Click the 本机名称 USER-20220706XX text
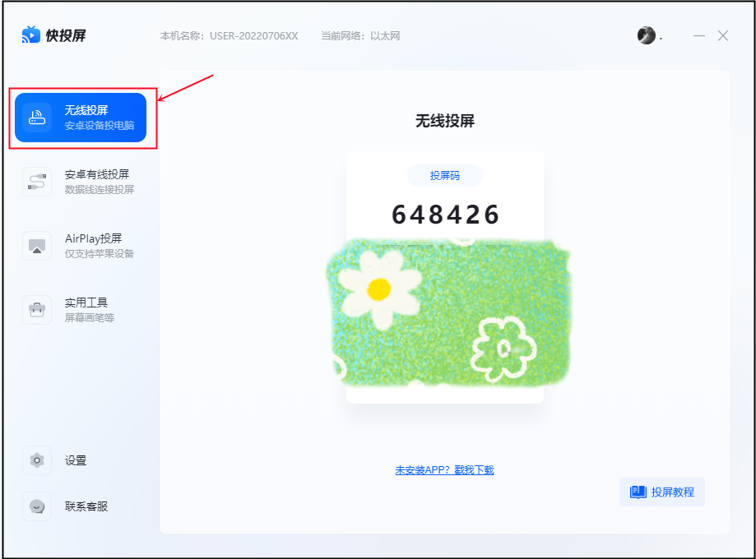Image resolution: width=756 pixels, height=559 pixels. [229, 35]
